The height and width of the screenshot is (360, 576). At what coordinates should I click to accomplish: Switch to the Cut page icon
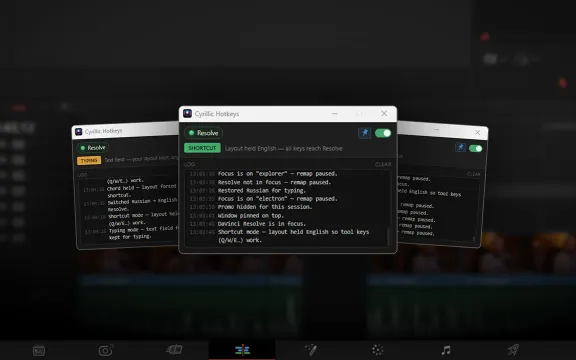(174, 350)
